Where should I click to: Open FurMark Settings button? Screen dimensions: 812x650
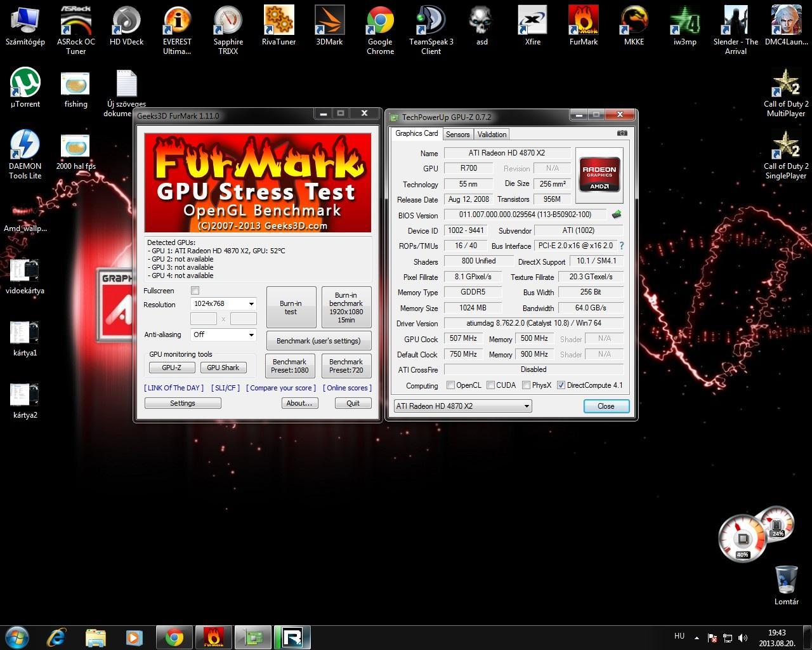tap(183, 403)
